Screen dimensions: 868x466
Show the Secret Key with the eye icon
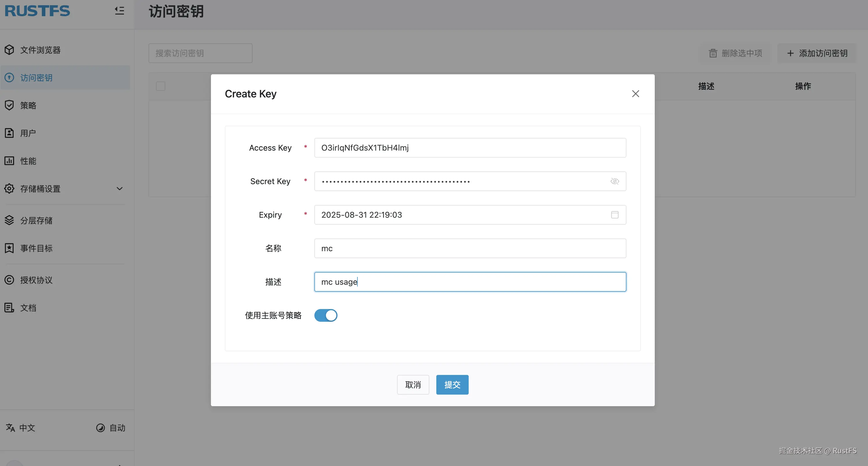(615, 182)
